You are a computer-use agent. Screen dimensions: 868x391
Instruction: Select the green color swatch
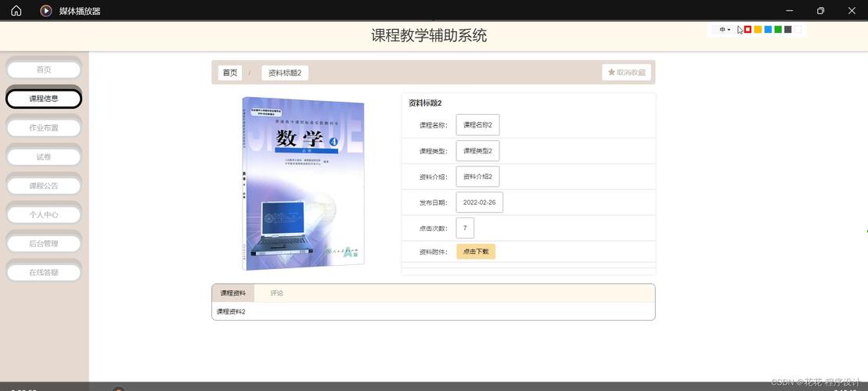pyautogui.click(x=778, y=29)
